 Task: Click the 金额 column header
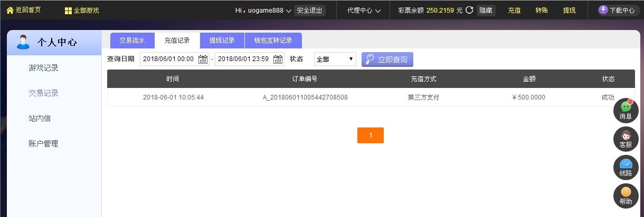click(529, 79)
